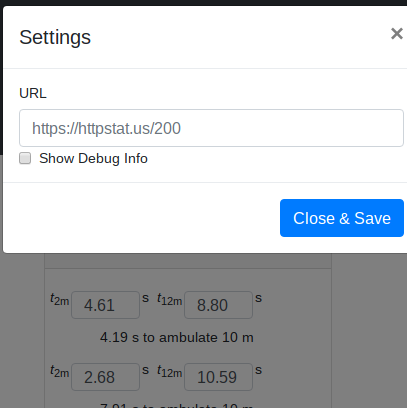Click the seconds unit after 8.80 field
Viewport: 407px width, 408px height.
coord(258,298)
